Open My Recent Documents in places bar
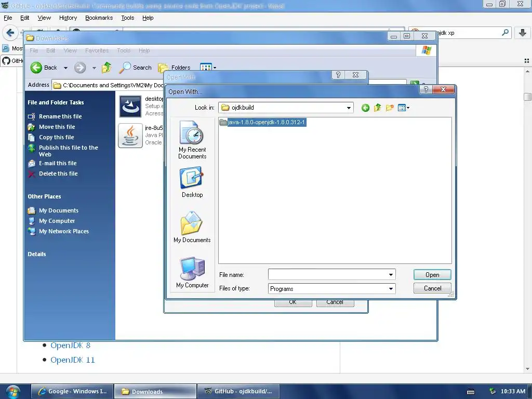The width and height of the screenshot is (532, 399). 192,140
